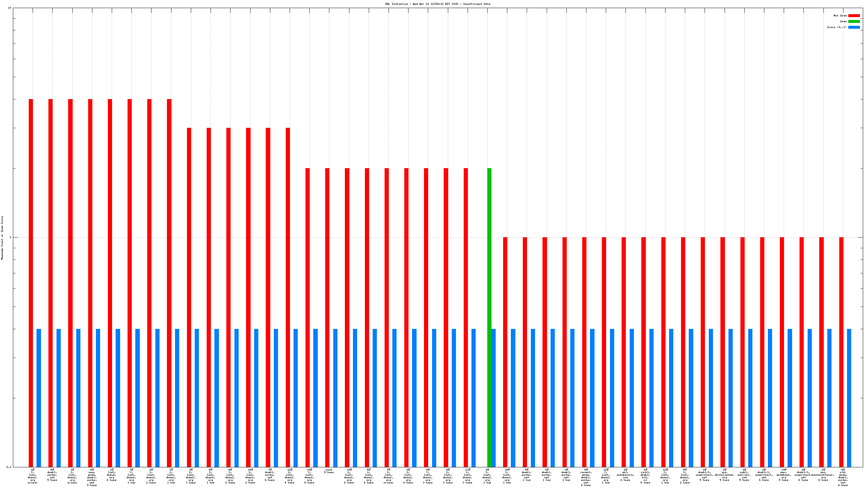Click the psbl.surriel.com 5 hops label
Viewport: 868px width, 488px height.
click(x=744, y=475)
